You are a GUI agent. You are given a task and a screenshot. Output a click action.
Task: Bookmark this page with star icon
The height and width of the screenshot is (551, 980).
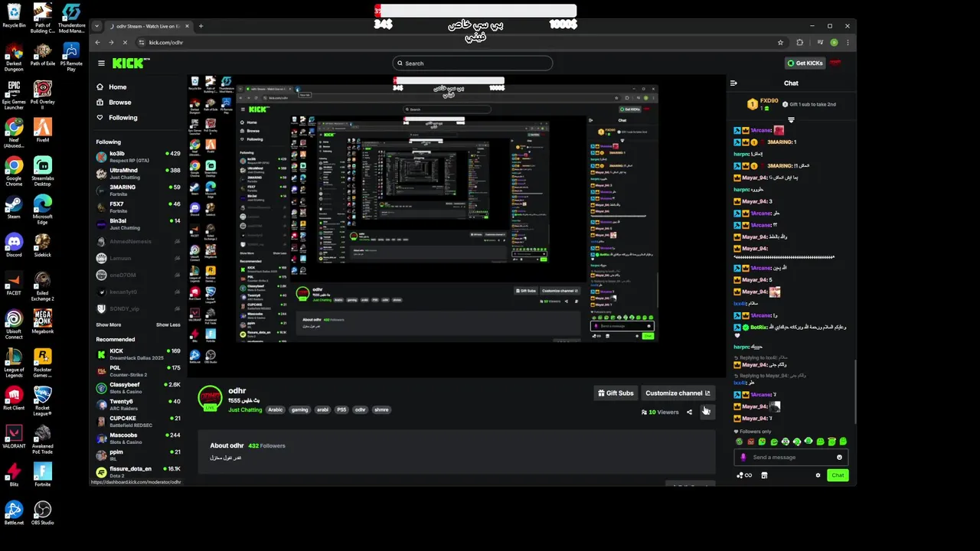point(780,42)
